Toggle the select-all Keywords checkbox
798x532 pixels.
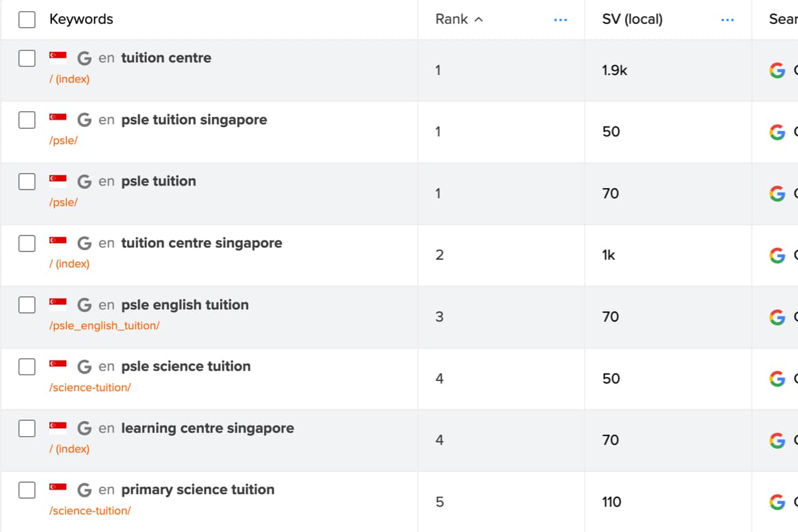pos(27,19)
